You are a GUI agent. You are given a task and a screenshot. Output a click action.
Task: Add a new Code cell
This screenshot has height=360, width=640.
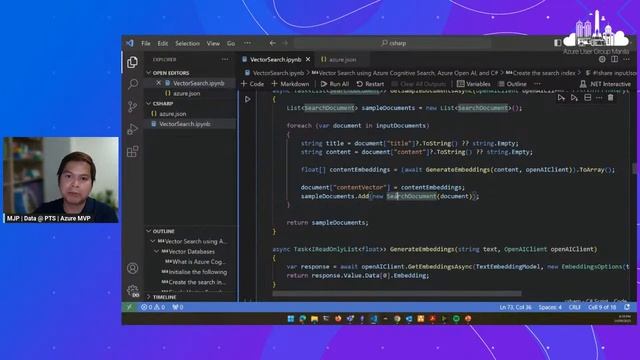point(253,84)
